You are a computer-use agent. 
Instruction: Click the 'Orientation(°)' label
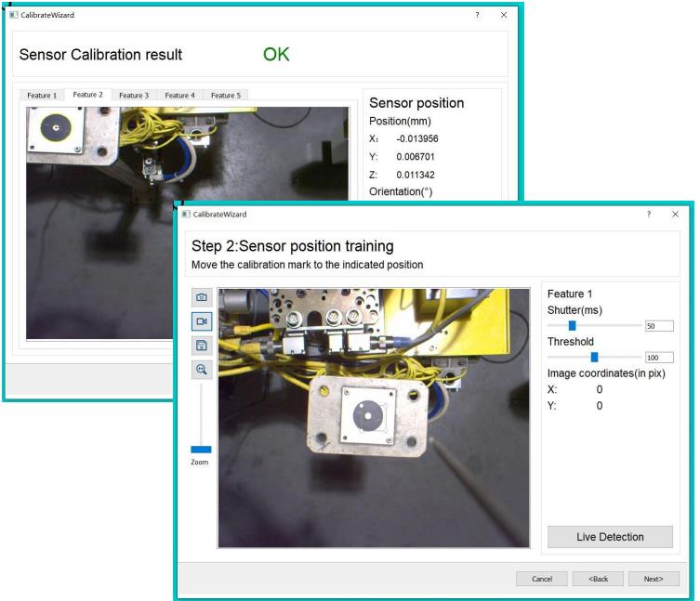401,192
